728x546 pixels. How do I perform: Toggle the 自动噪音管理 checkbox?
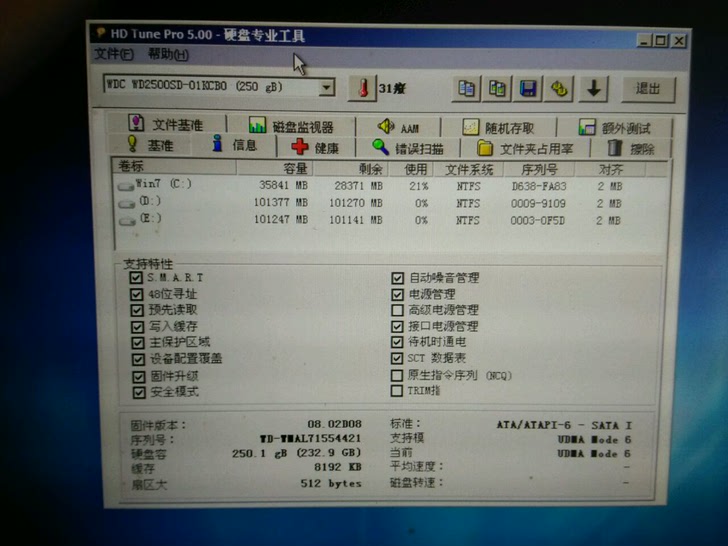pyautogui.click(x=397, y=278)
